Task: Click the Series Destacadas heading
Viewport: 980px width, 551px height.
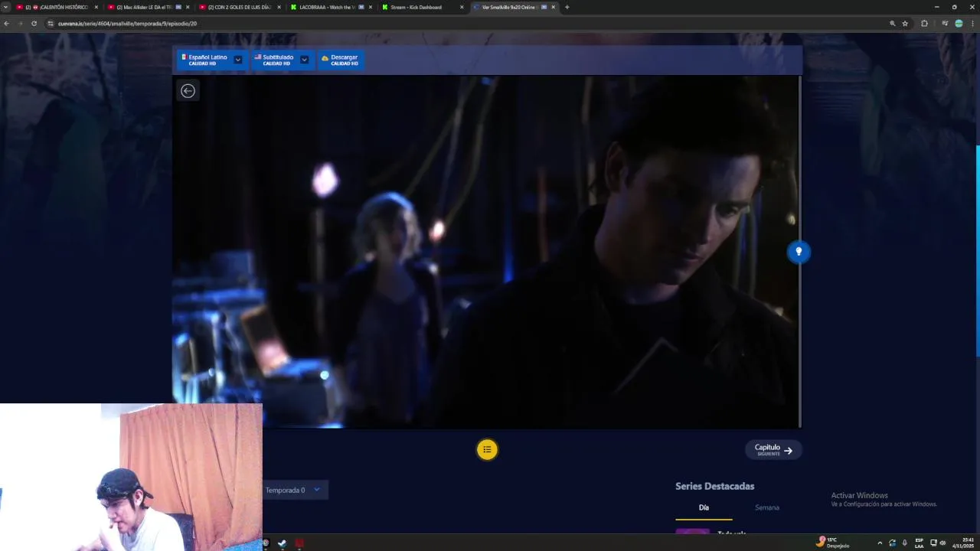Action: (714, 486)
